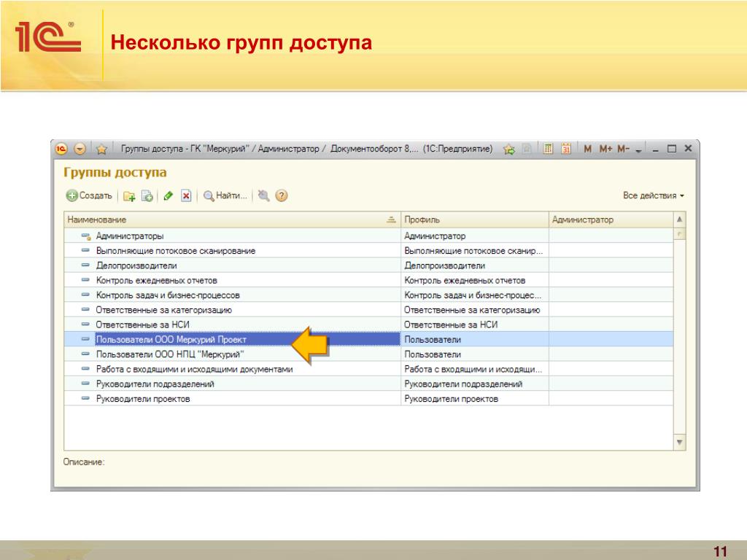Minimize the Группы доступа window

click(656, 149)
